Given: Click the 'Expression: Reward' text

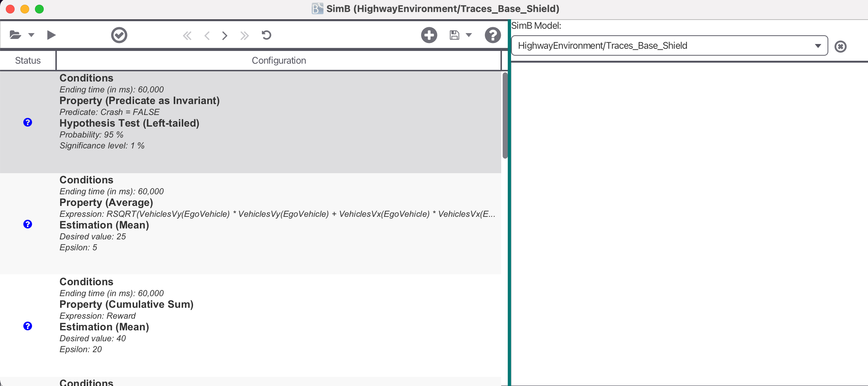Looking at the screenshot, I should pyautogui.click(x=98, y=316).
